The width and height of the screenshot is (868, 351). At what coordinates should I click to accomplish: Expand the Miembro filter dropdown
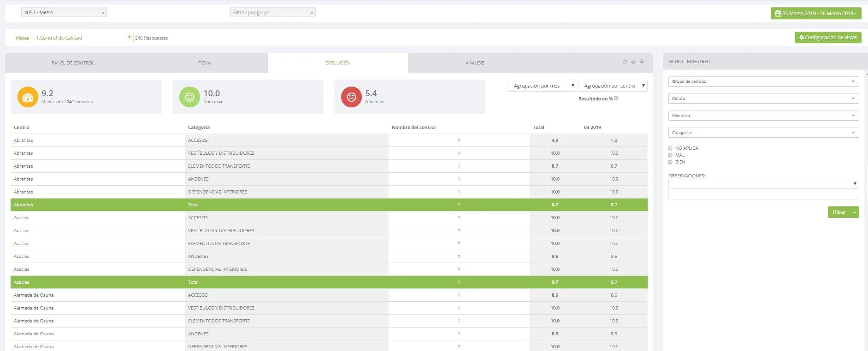763,116
